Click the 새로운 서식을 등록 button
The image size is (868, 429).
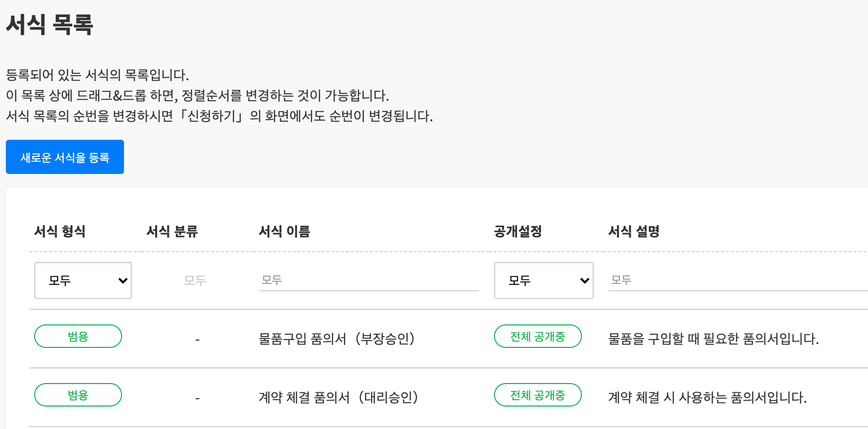(x=65, y=157)
